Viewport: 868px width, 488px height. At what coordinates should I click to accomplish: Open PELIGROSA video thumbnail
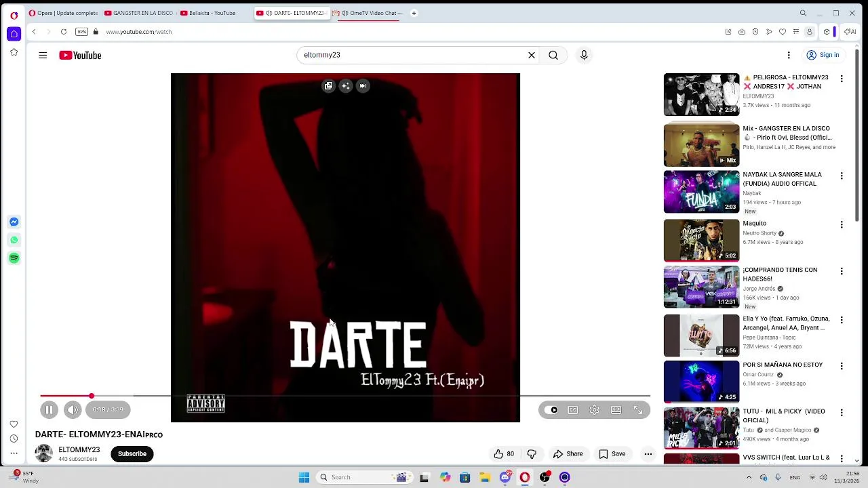pyautogui.click(x=701, y=95)
